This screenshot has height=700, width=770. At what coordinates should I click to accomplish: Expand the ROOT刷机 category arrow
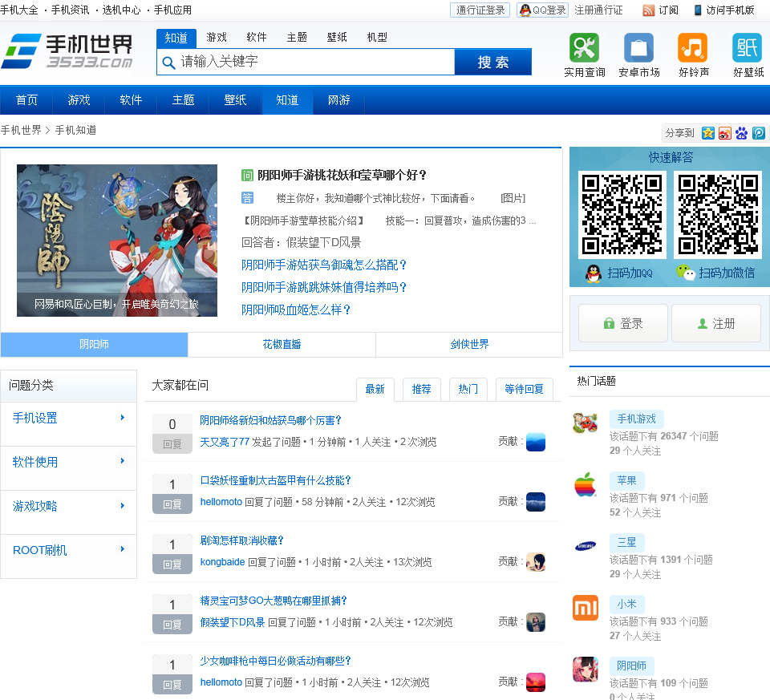(x=123, y=549)
